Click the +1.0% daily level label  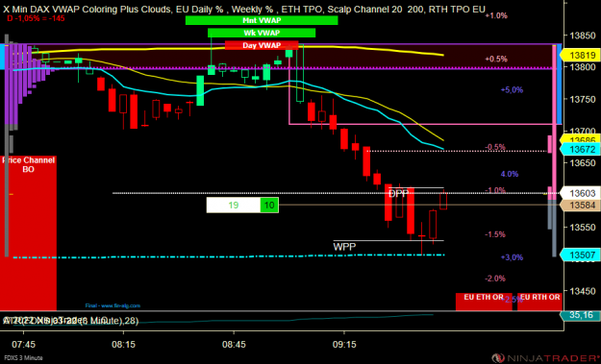(x=496, y=15)
